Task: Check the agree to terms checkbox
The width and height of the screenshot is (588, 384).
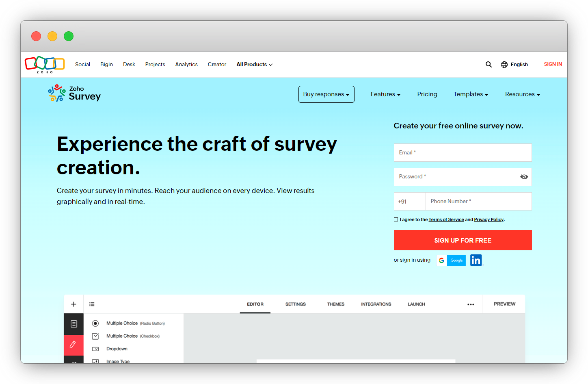Action: [396, 219]
